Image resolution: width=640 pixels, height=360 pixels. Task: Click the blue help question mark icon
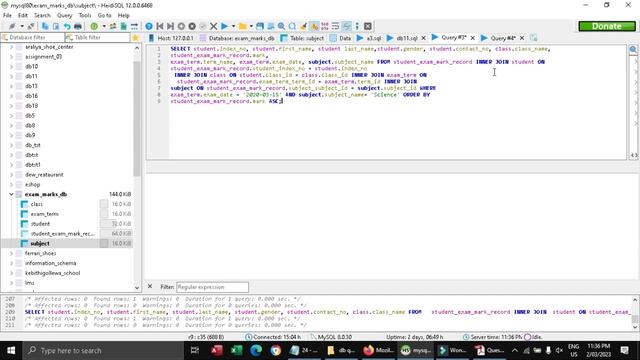149,26
